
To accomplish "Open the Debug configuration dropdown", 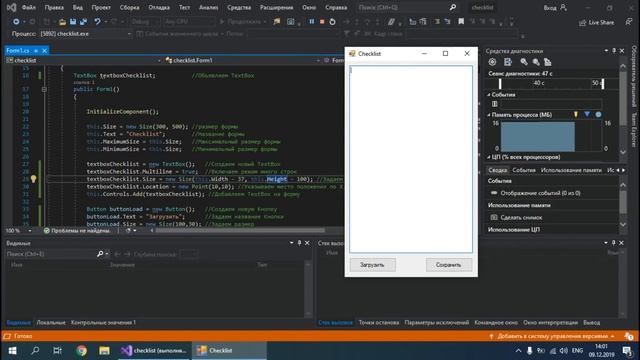I will (x=145, y=22).
